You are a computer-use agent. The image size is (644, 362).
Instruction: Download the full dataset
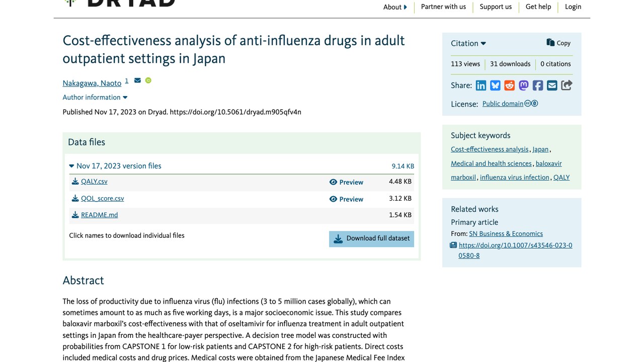(x=372, y=239)
